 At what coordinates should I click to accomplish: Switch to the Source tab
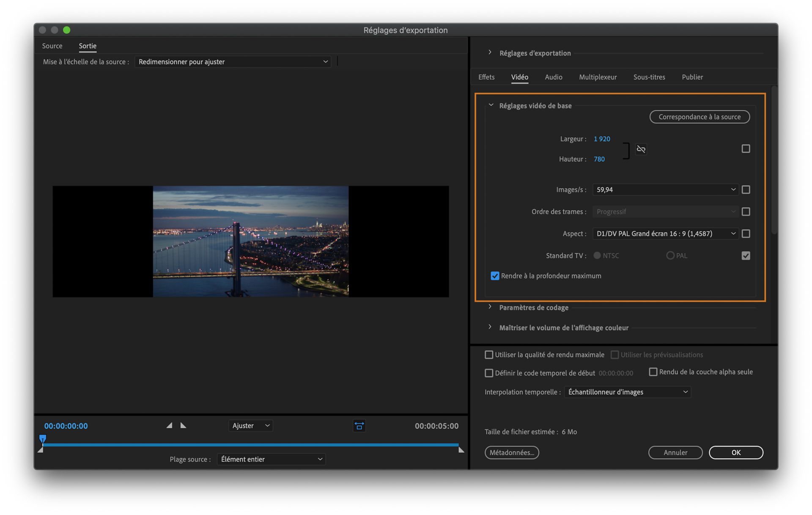(x=52, y=46)
